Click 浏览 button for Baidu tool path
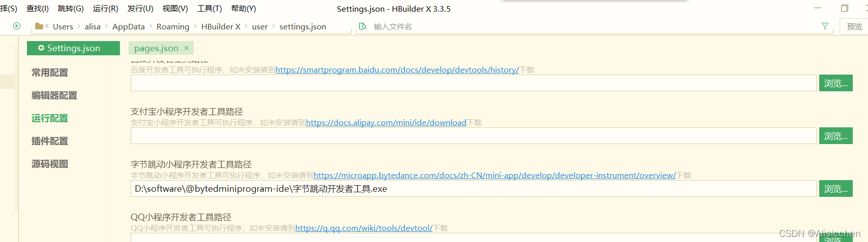 pos(835,83)
